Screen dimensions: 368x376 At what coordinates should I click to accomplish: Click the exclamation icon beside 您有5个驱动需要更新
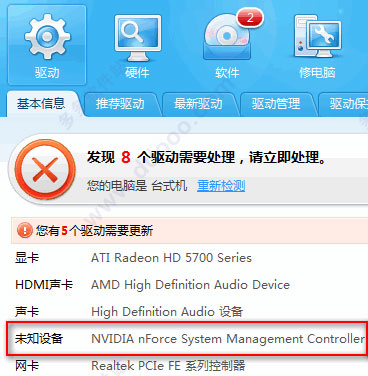point(24,230)
